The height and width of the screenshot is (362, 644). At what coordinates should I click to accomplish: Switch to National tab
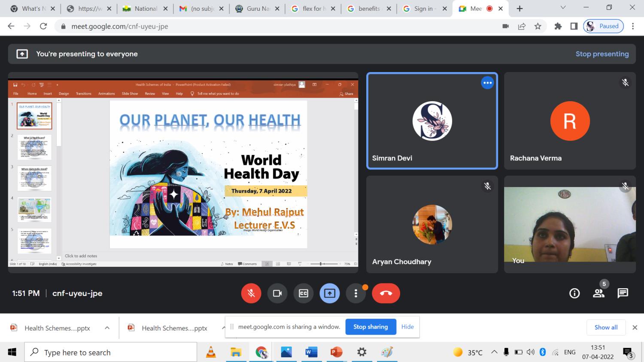click(146, 9)
